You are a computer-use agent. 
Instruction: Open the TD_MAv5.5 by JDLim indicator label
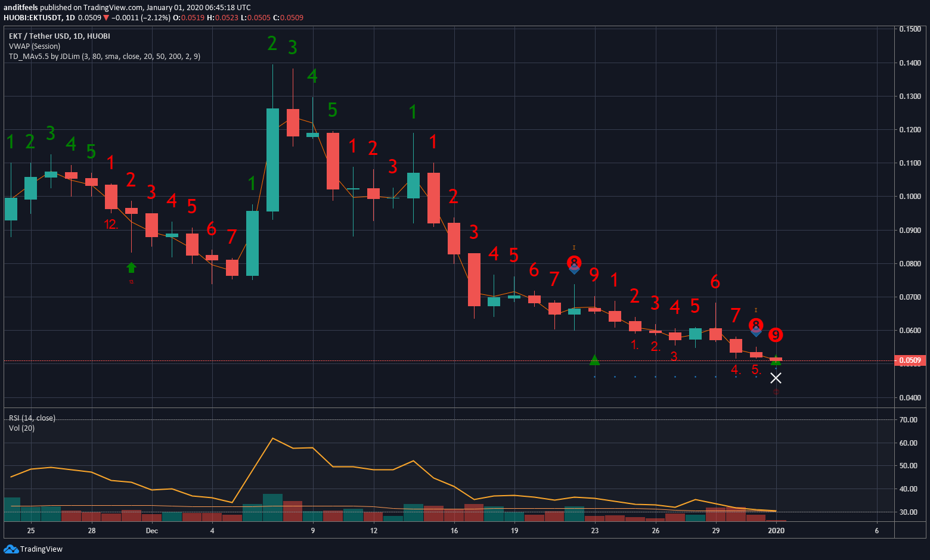(104, 57)
